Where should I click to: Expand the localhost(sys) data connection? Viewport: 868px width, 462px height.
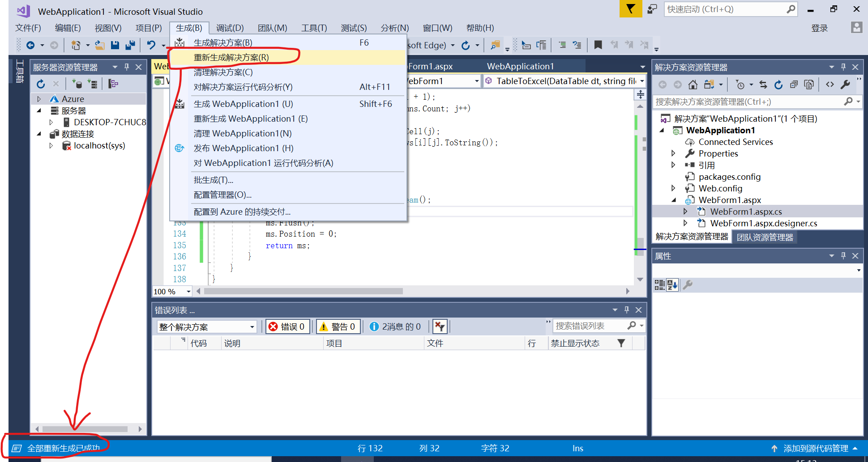(x=51, y=145)
